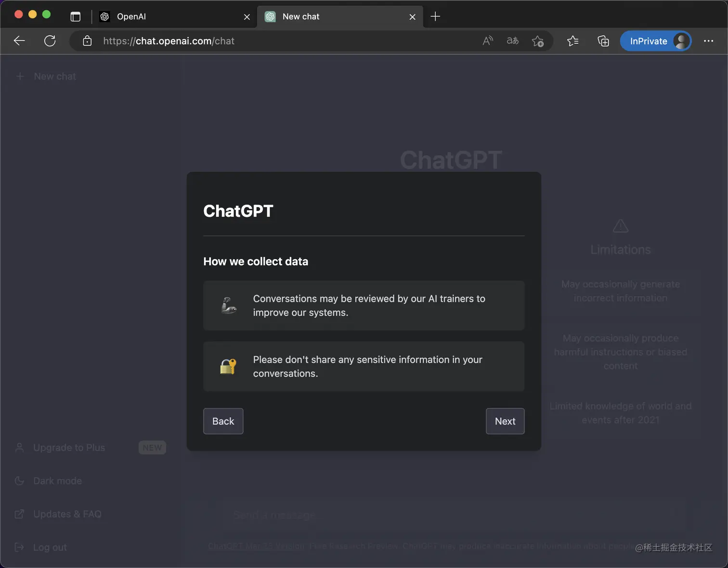
Task: Click the text about AI trainers reviewing conversations
Action: [369, 306]
